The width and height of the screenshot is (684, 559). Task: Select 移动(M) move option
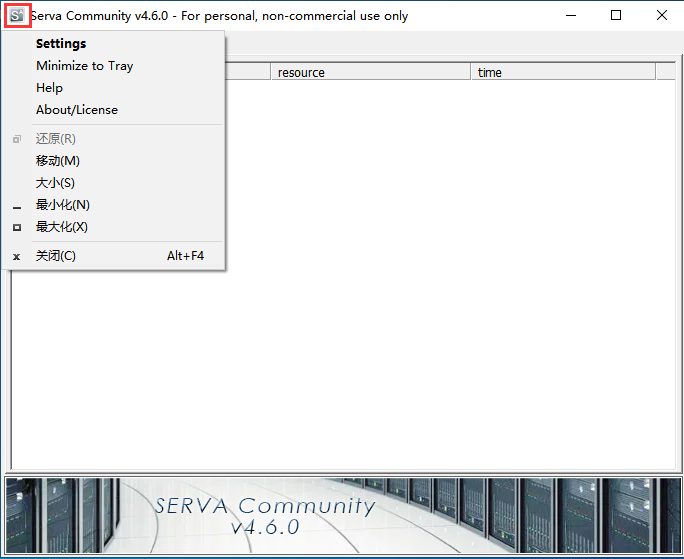click(113, 161)
